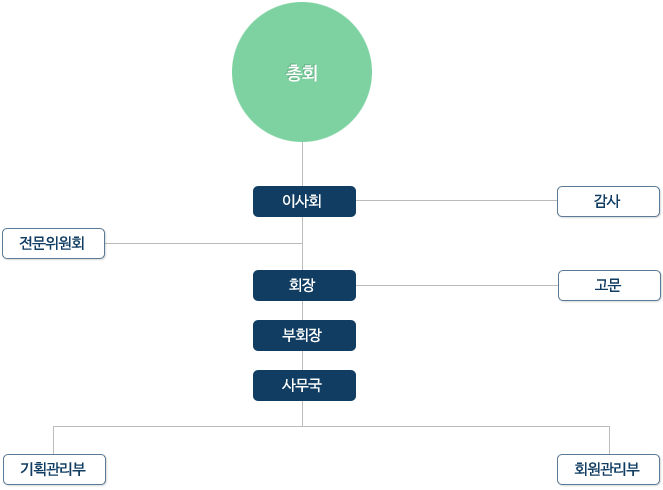Click the horizontal branch line below 사무국
This screenshot has width=663, height=490.
pos(332,426)
